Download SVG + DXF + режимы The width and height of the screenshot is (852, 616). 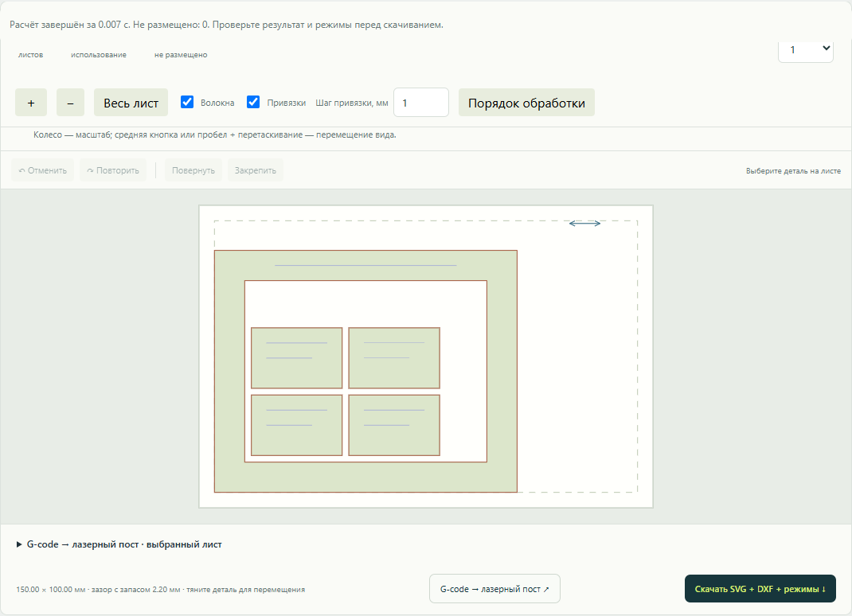760,589
